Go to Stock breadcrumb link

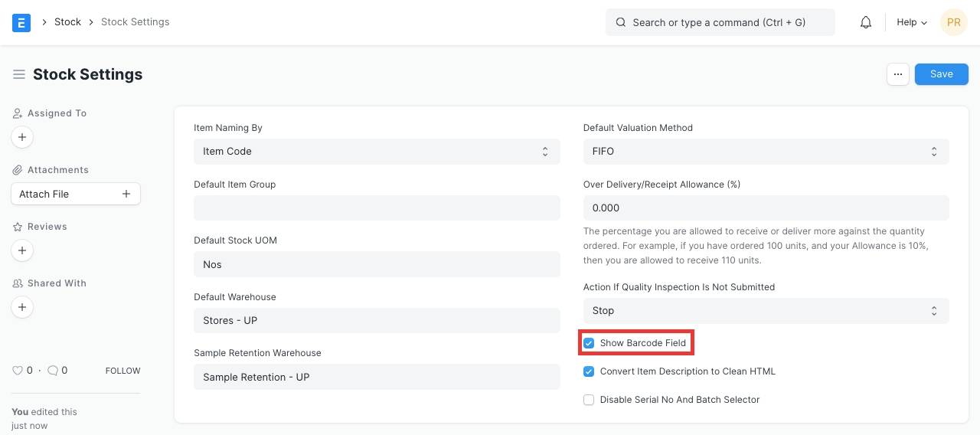[67, 22]
